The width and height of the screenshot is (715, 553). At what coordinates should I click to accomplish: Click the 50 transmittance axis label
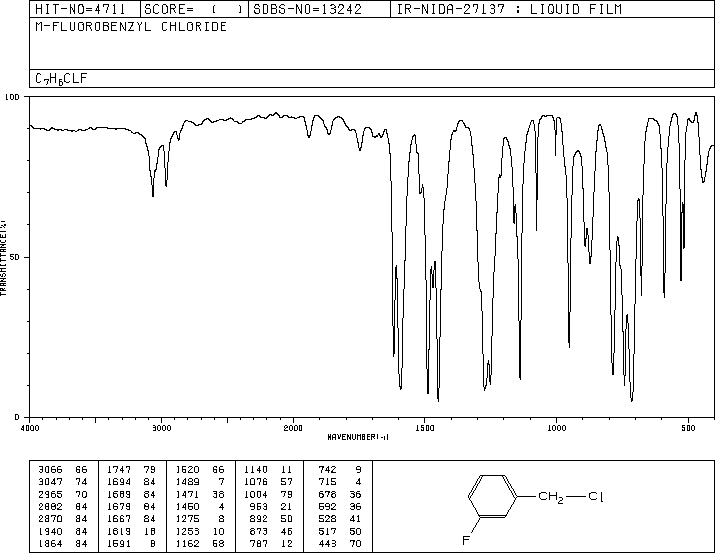pyautogui.click(x=15, y=257)
